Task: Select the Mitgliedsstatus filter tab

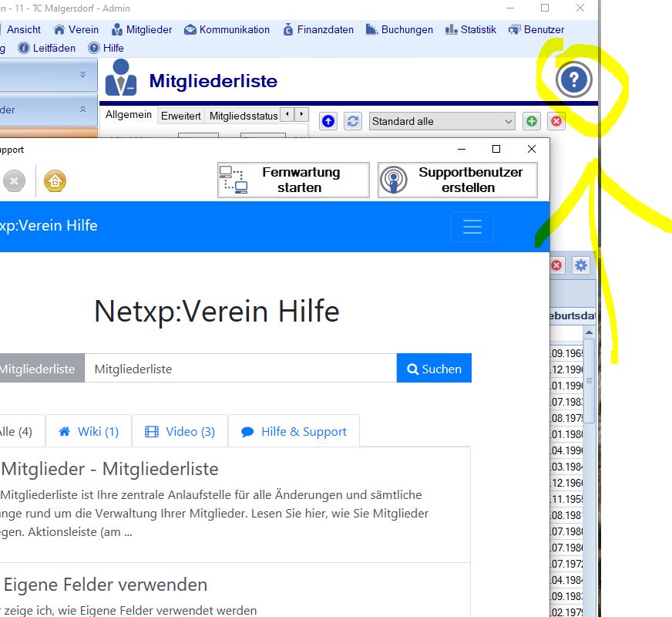Action: [243, 116]
